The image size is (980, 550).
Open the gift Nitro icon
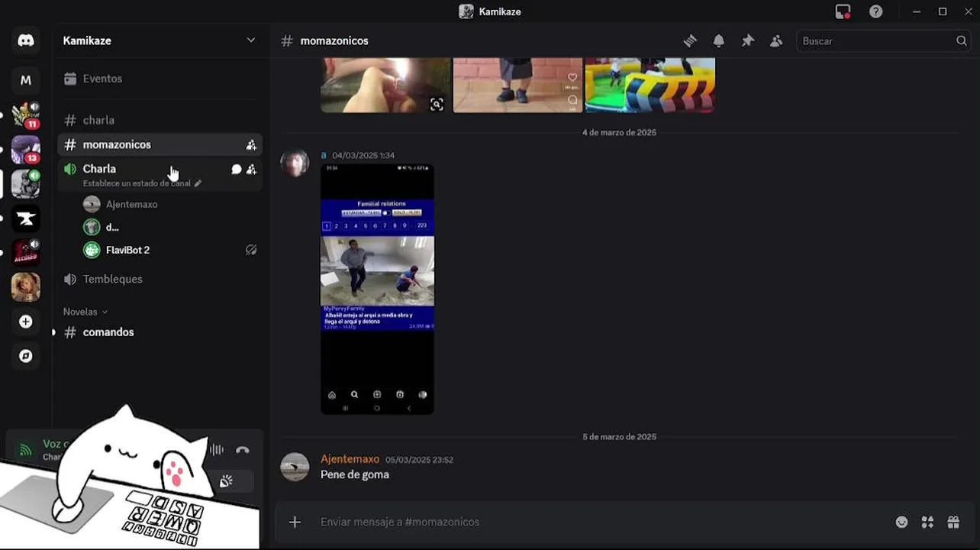click(x=953, y=522)
